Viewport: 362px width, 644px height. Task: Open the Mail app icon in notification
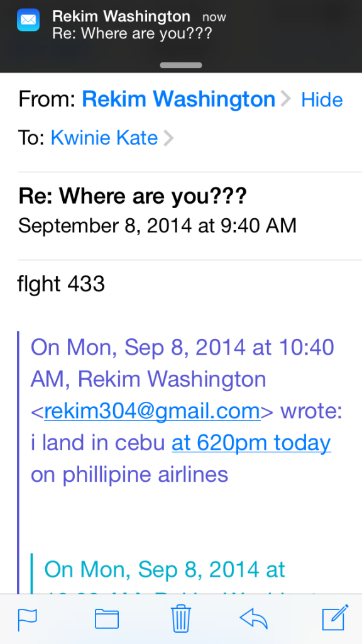[x=28, y=19]
